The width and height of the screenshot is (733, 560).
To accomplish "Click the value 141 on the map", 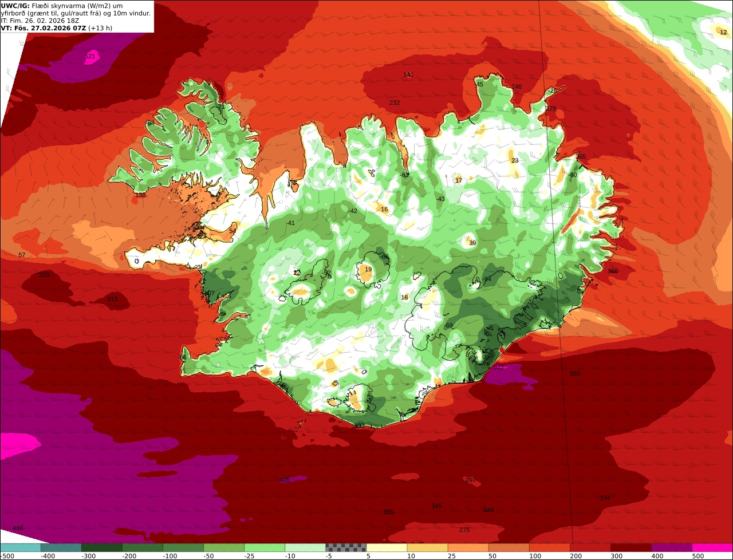I will click(408, 74).
